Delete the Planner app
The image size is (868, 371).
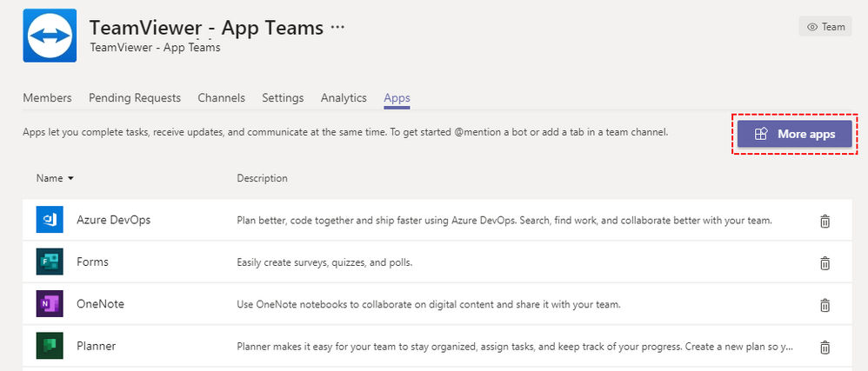(825, 348)
